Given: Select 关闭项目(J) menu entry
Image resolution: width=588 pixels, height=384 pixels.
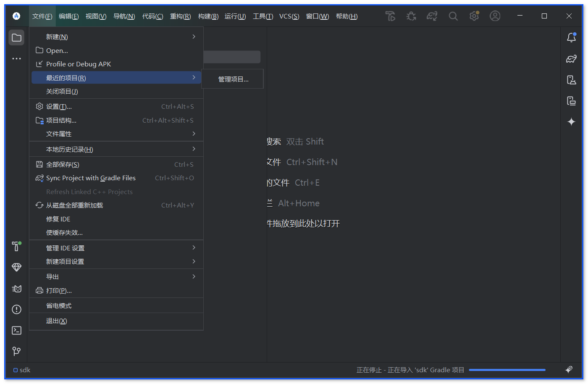Looking at the screenshot, I should coord(116,91).
